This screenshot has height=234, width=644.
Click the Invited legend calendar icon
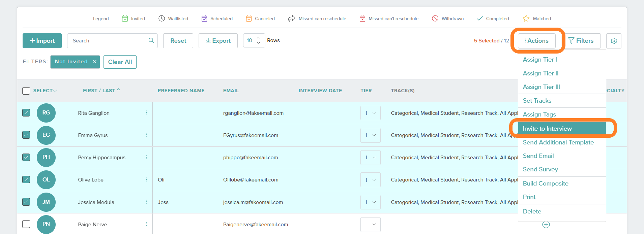tap(125, 19)
